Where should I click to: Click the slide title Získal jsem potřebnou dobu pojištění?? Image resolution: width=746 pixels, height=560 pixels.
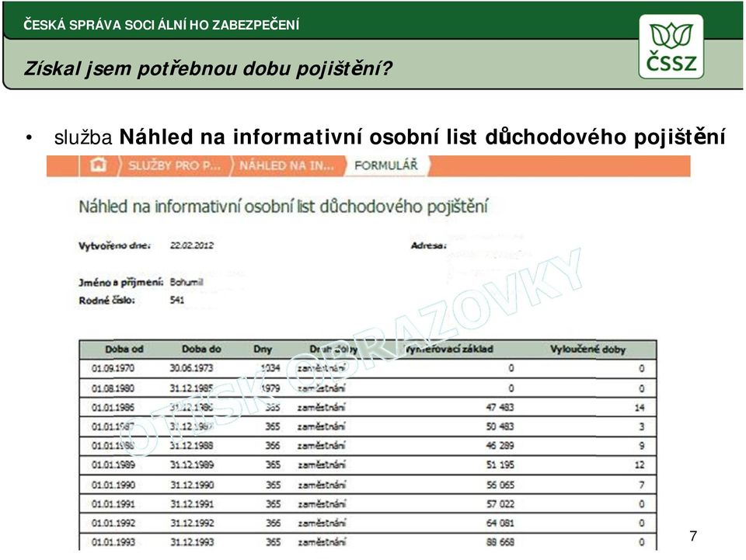pyautogui.click(x=208, y=68)
